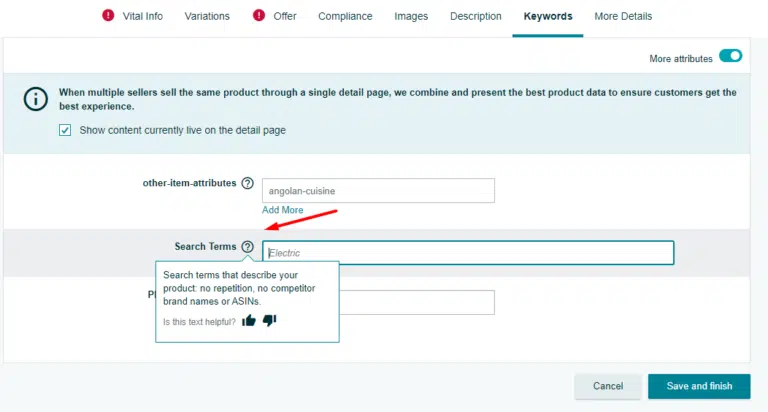Click the other-item-attributes text field
Viewport: 768px width, 412px height.
point(378,190)
